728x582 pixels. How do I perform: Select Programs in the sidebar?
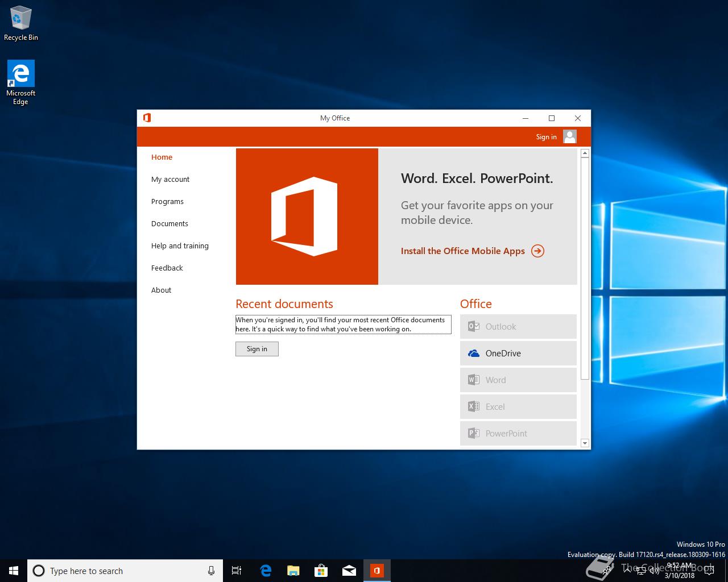167,202
